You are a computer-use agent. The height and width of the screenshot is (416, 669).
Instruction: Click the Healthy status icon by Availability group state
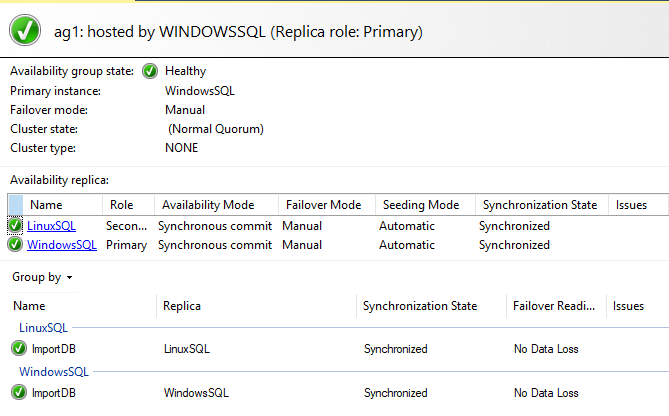point(150,71)
